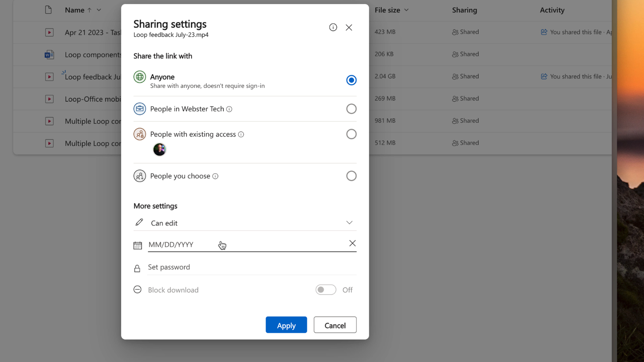This screenshot has width=644, height=362.
Task: Select the Anyone radio button
Action: pos(351,80)
